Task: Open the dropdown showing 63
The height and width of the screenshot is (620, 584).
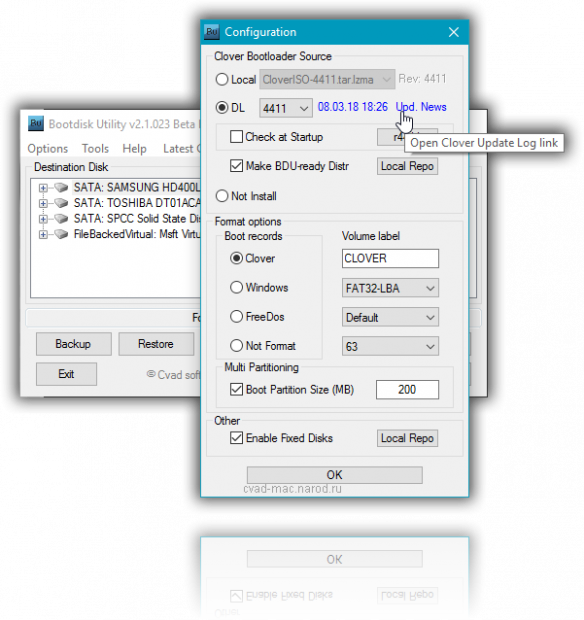Action: [x=390, y=346]
